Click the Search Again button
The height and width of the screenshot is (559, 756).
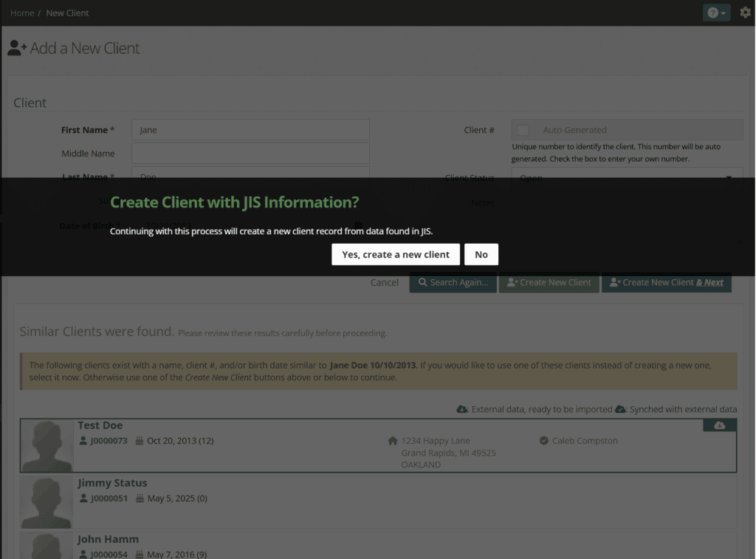click(x=453, y=282)
